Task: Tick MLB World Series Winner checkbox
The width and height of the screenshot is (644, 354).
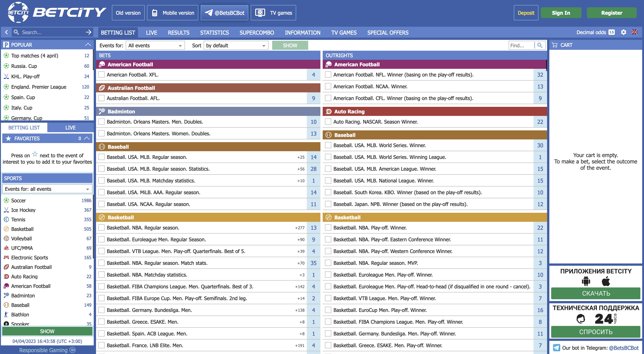Action: [328, 145]
